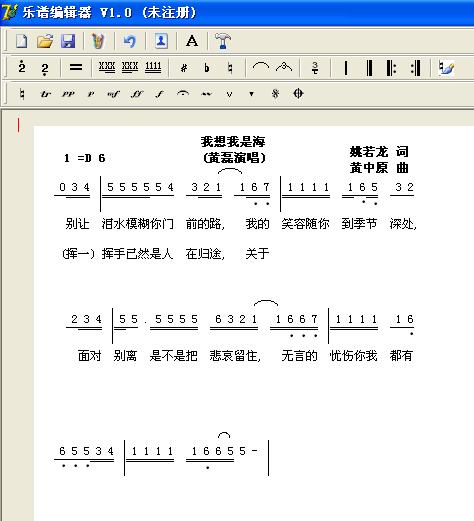Click the song title 我想我是海
Viewport: 474px width, 521px height.
tap(233, 142)
